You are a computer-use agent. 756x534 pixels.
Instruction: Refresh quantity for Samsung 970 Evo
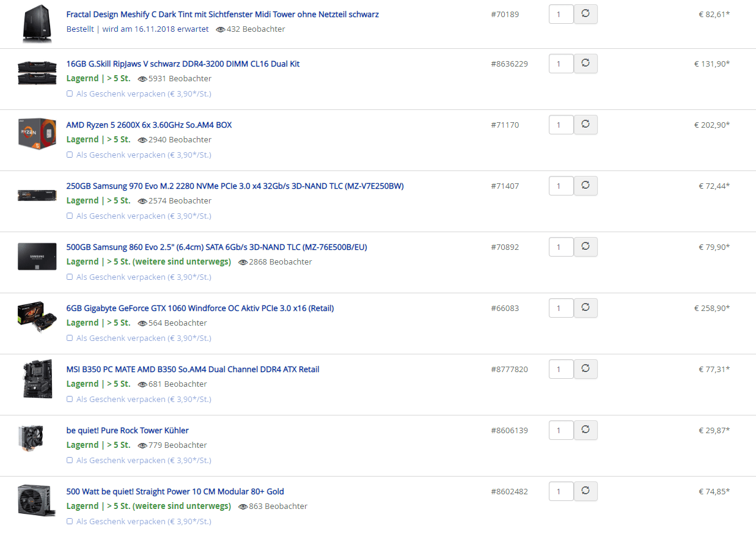coord(585,186)
